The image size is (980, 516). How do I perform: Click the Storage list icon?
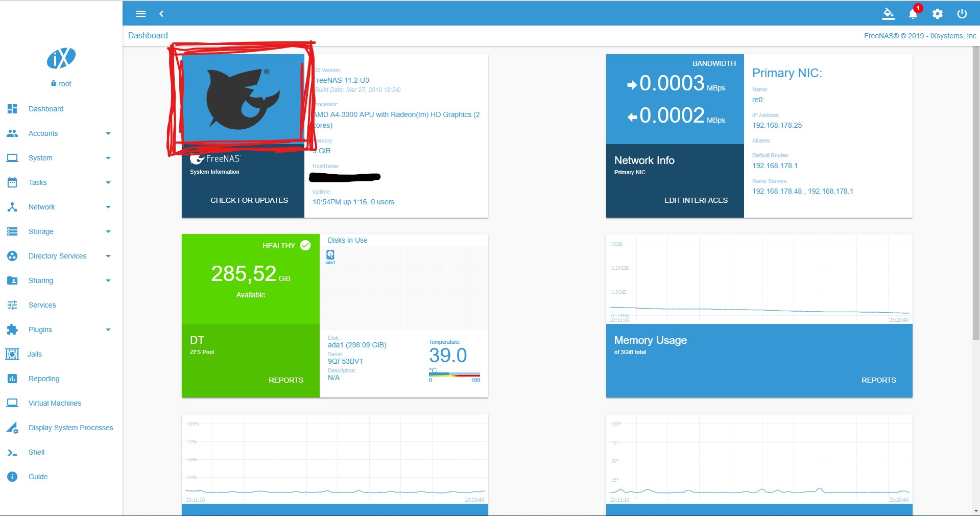point(12,231)
